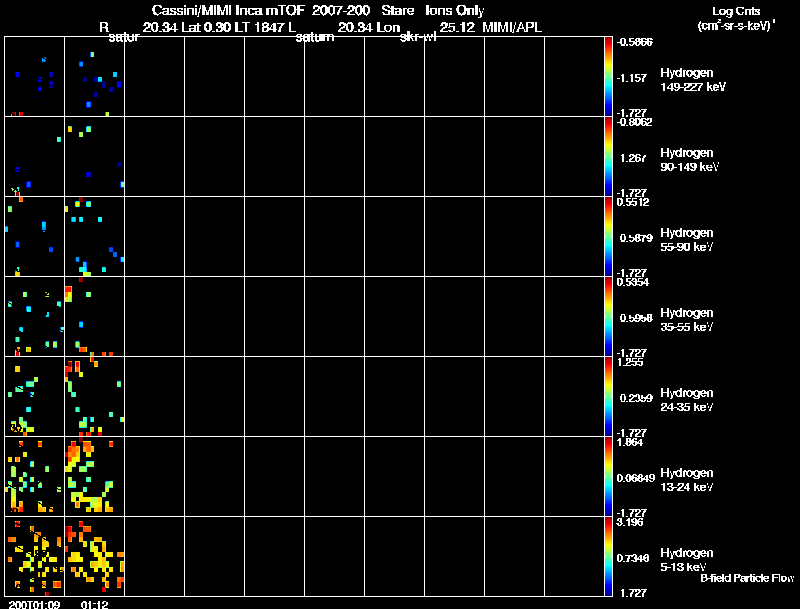
Task: Click the B-field Particle Flow text
Action: 747,578
